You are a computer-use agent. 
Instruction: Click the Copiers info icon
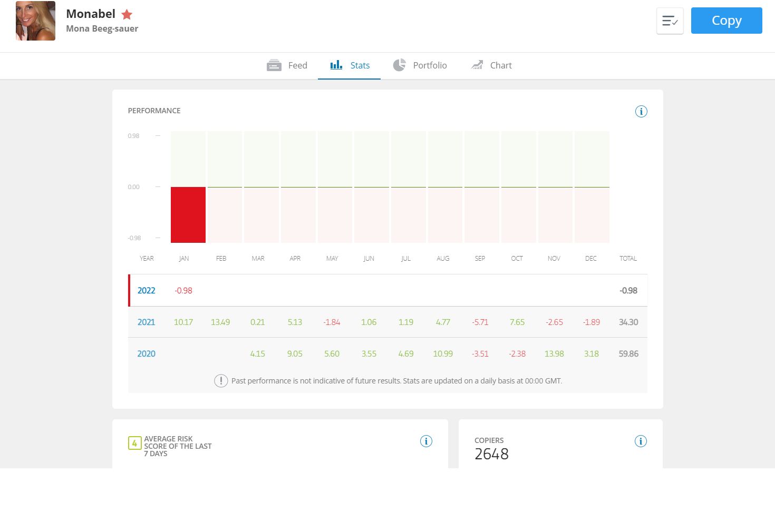coord(641,441)
